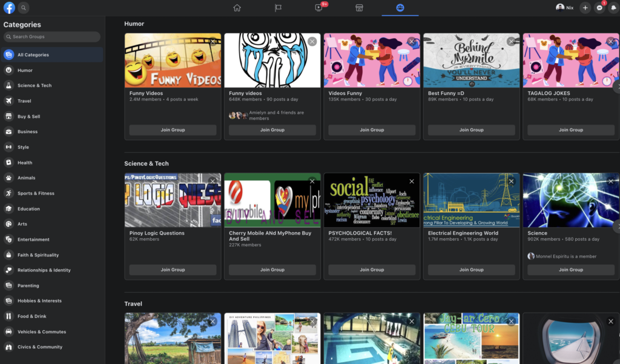Screen dimensions: 620x364
Task: Dismiss the Electrical Engineering World suggestion
Action: pos(511,181)
